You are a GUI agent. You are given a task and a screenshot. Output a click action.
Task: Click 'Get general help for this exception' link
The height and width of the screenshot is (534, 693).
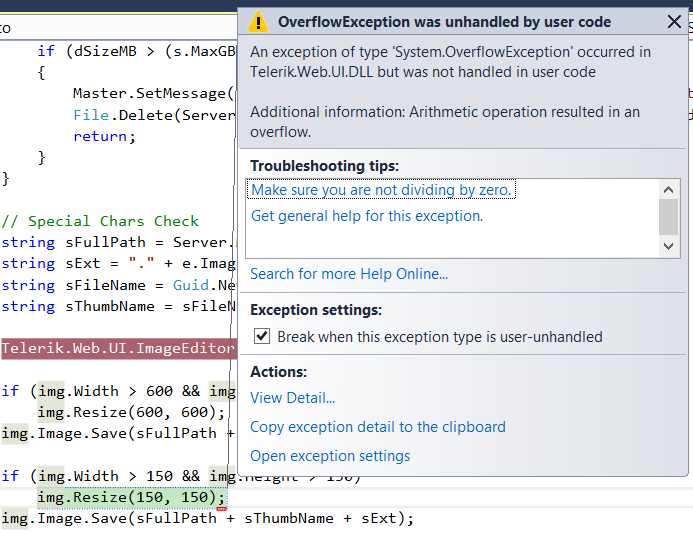click(x=366, y=216)
